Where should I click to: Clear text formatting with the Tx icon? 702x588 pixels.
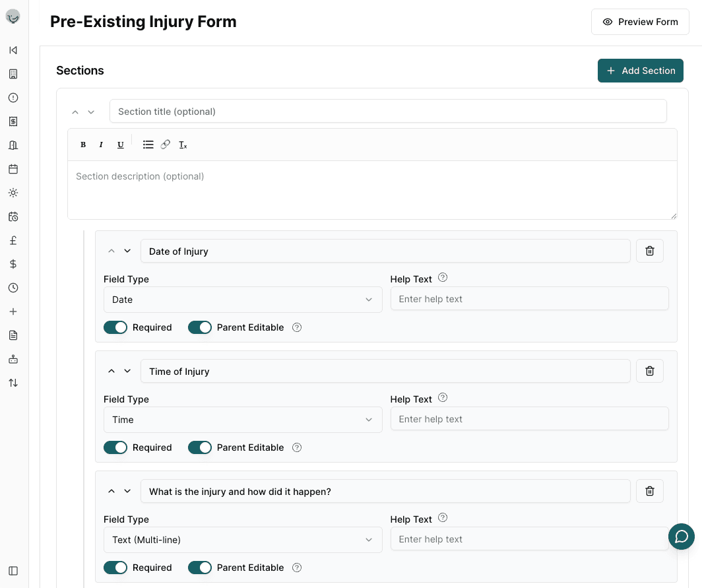click(x=183, y=145)
